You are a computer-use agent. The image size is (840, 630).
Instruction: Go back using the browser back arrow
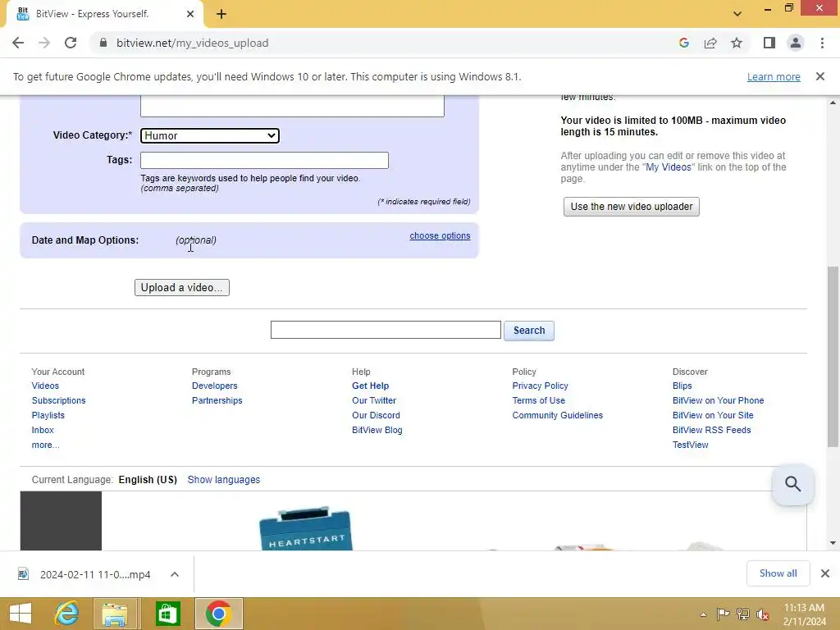point(18,43)
